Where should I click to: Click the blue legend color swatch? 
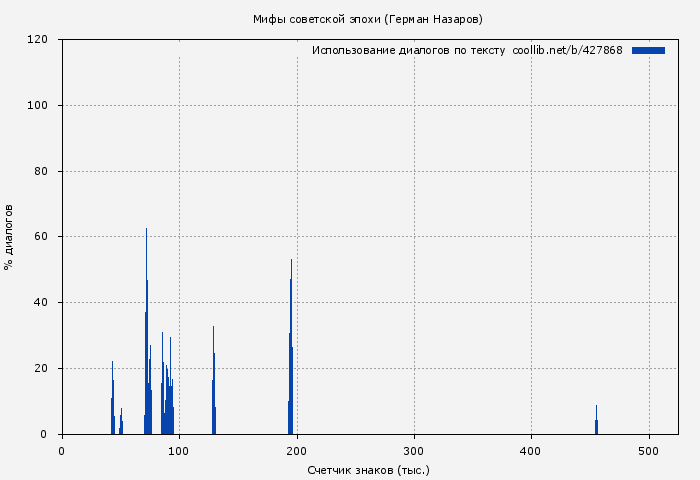(x=648, y=50)
